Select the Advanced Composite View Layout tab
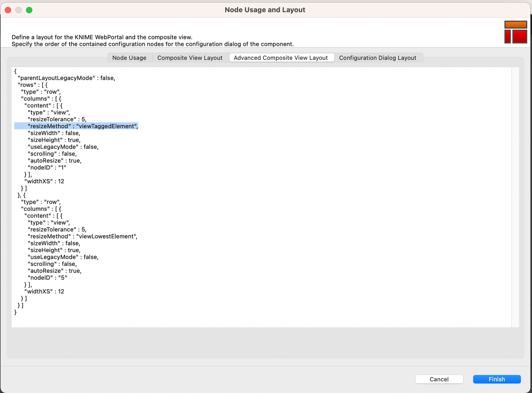Viewport: 532px width, 393px height. coord(281,58)
